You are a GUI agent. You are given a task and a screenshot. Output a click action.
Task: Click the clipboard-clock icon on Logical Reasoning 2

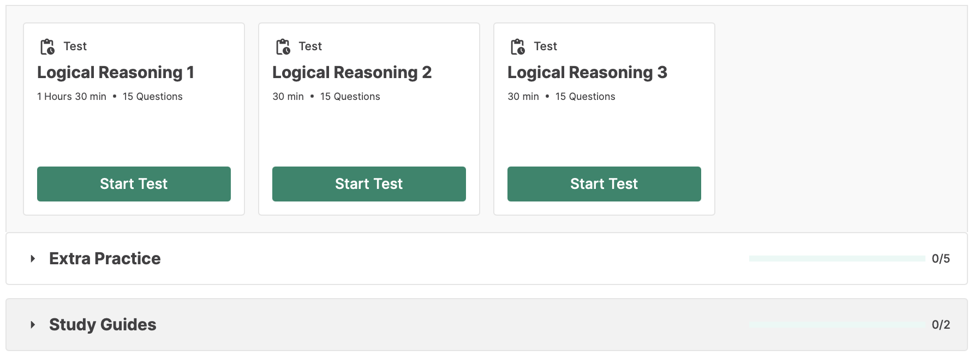283,47
